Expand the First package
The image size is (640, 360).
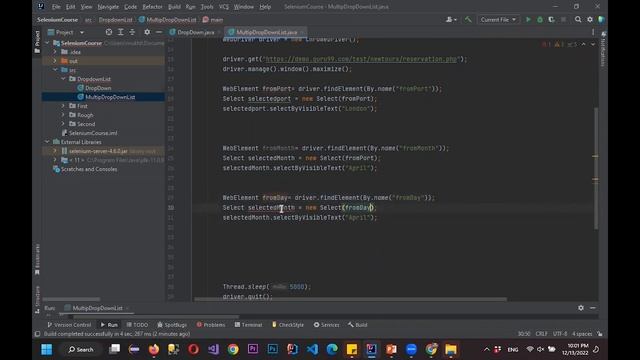click(x=63, y=106)
